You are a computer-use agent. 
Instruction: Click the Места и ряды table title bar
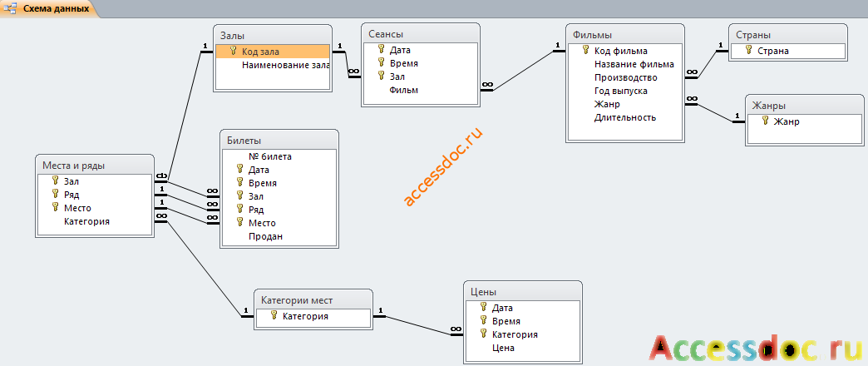(95, 165)
